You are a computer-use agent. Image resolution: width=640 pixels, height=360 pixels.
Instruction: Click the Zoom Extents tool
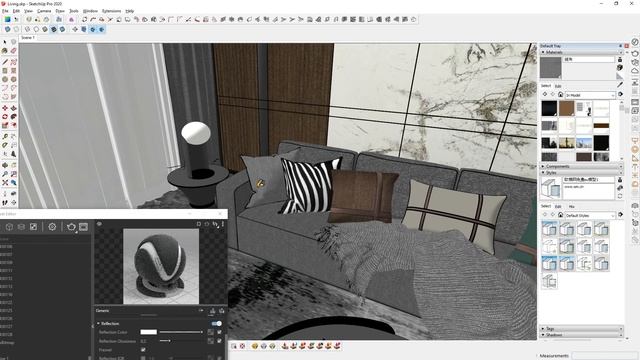(5, 183)
